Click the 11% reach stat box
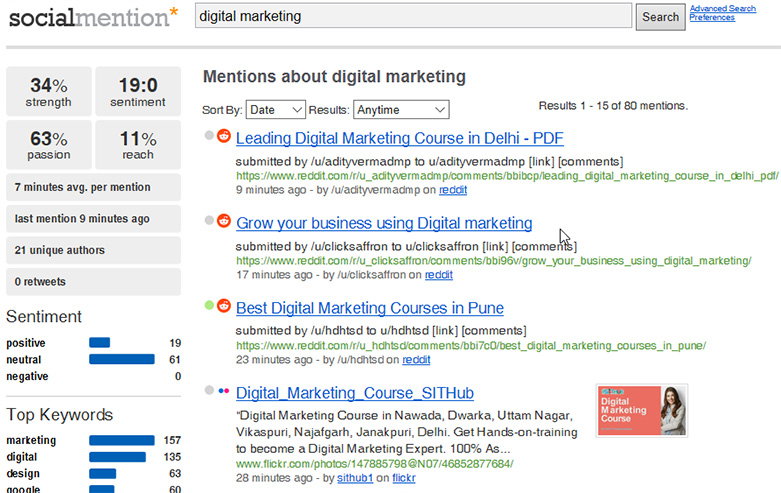781x493 pixels. [x=138, y=144]
